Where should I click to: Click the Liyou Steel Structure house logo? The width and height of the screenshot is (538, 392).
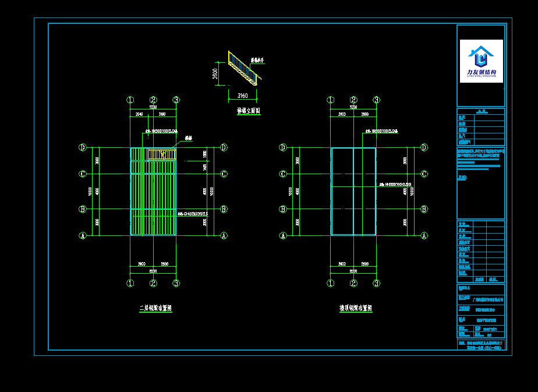481,56
